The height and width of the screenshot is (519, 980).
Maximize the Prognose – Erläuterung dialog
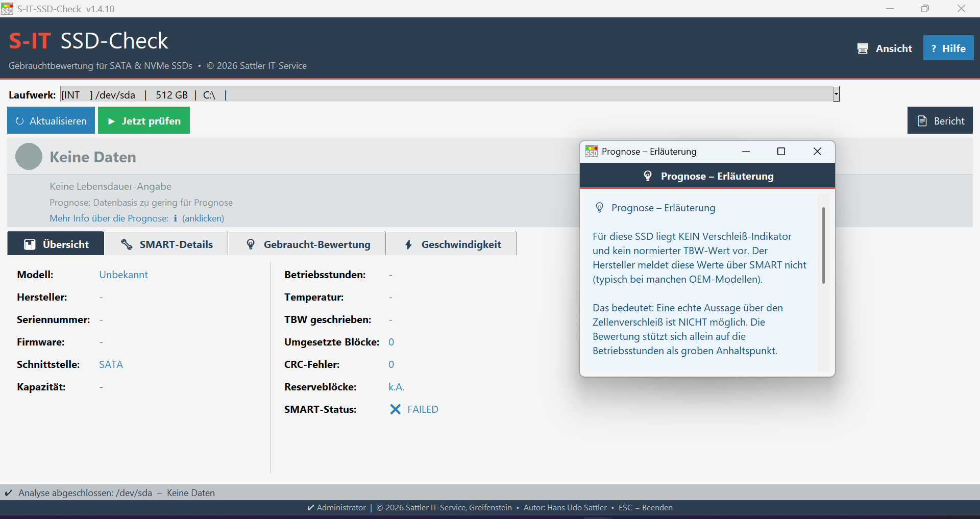pos(781,152)
